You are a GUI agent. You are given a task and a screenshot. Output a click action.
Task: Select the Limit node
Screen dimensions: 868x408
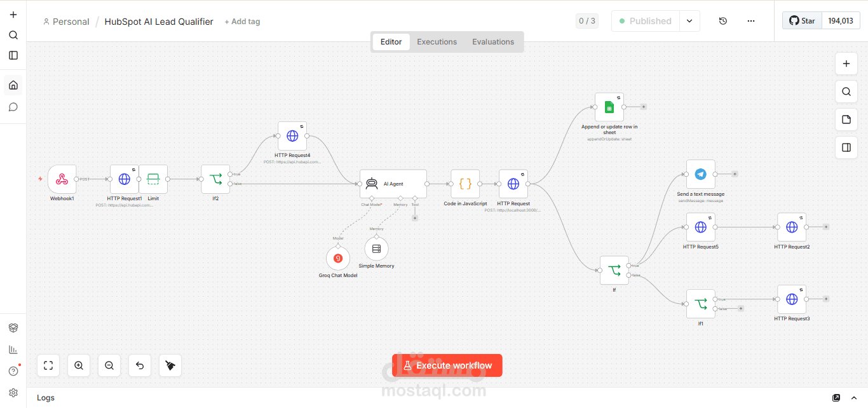(x=153, y=179)
